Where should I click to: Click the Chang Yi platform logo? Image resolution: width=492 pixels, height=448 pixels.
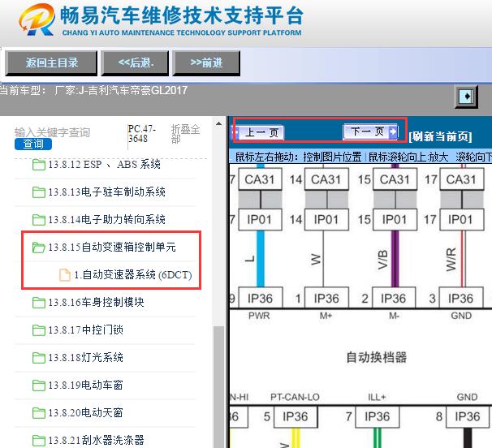37,19
